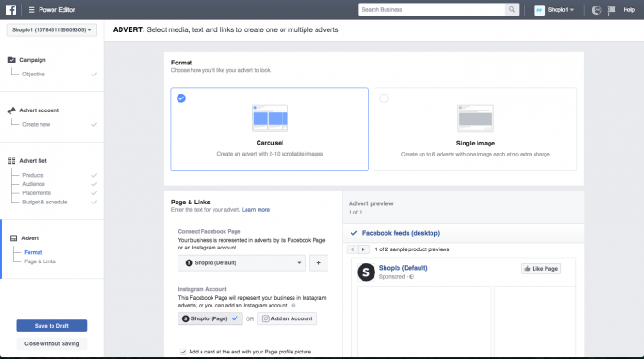The image size is (644, 359).
Task: Click the Learn more link
Action: coord(256,210)
